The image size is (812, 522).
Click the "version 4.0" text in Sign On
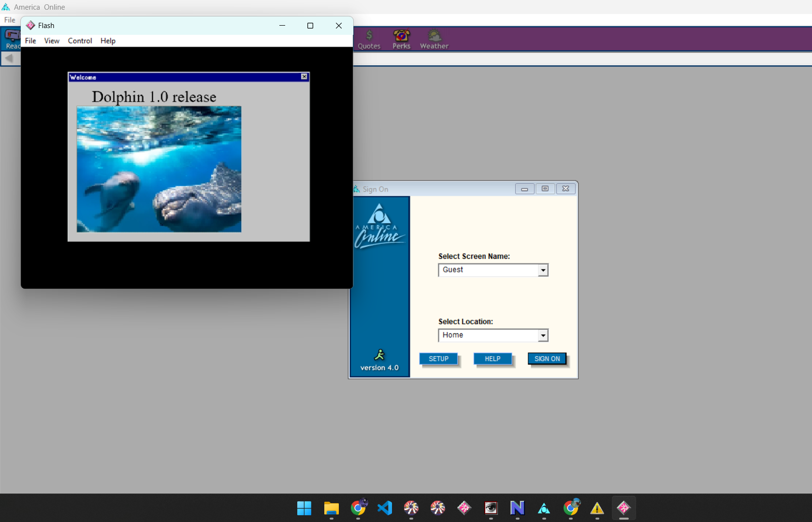pyautogui.click(x=379, y=368)
